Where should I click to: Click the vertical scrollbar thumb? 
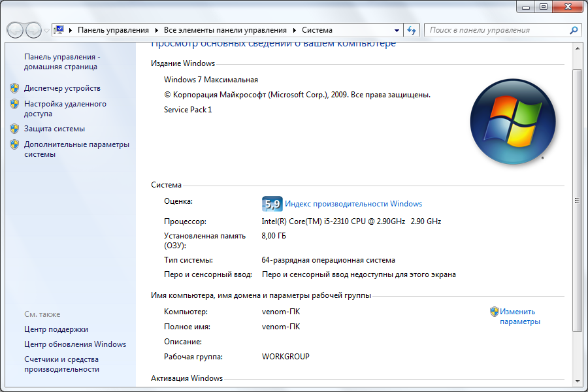click(x=577, y=201)
